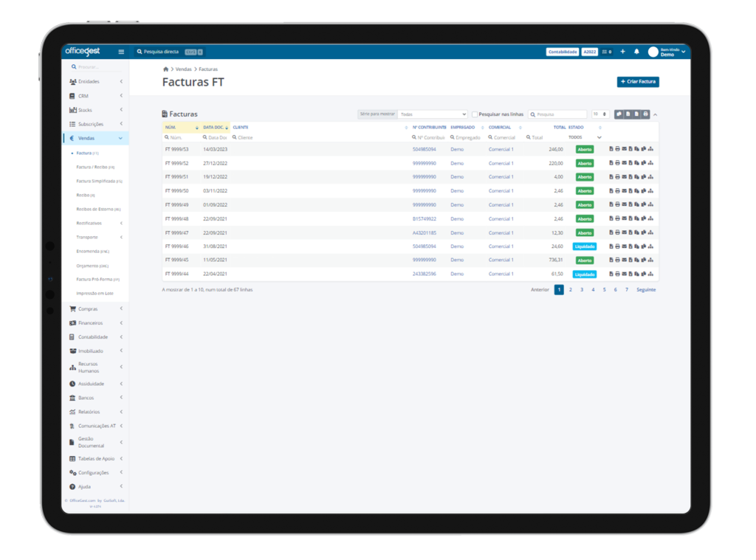Email invoice FT 9999/44 via envelope icon

[x=624, y=274]
